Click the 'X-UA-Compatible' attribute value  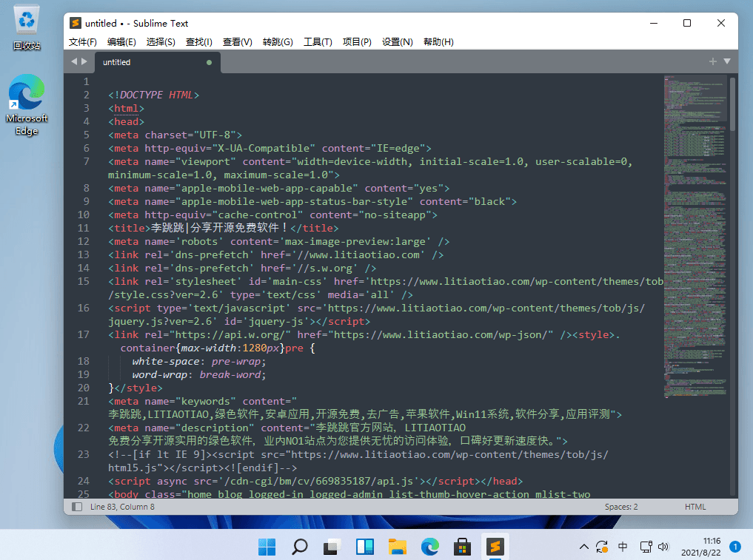tap(263, 148)
